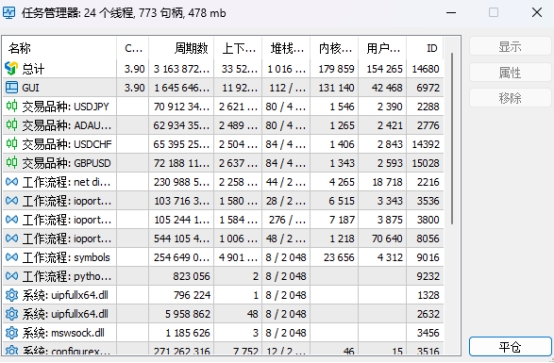
Task: Select the 交易品种: USDJPY row
Action: point(223,106)
